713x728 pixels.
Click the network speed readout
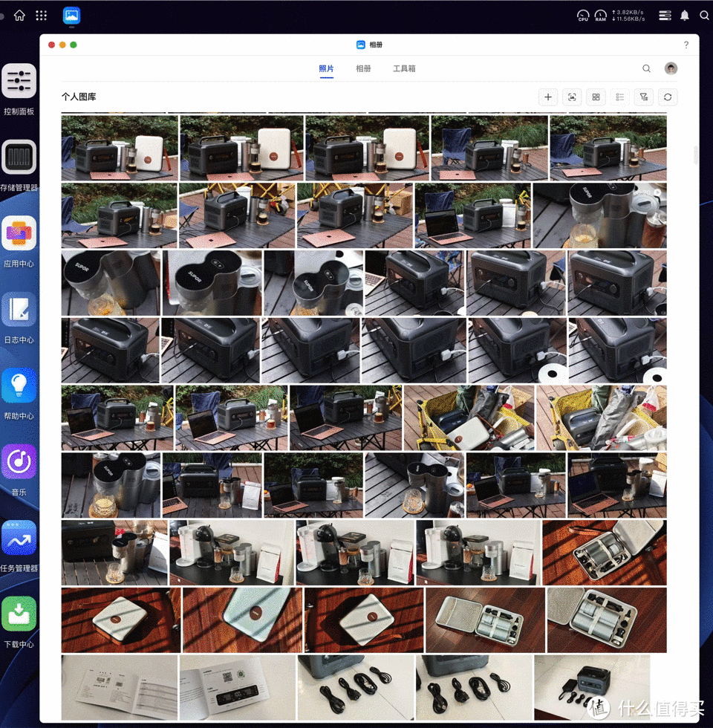pos(628,16)
